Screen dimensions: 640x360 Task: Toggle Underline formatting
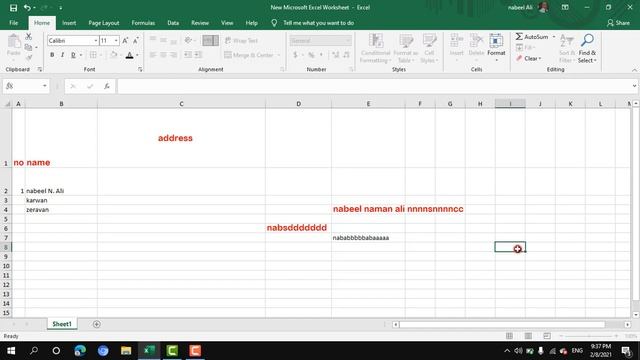tap(73, 55)
